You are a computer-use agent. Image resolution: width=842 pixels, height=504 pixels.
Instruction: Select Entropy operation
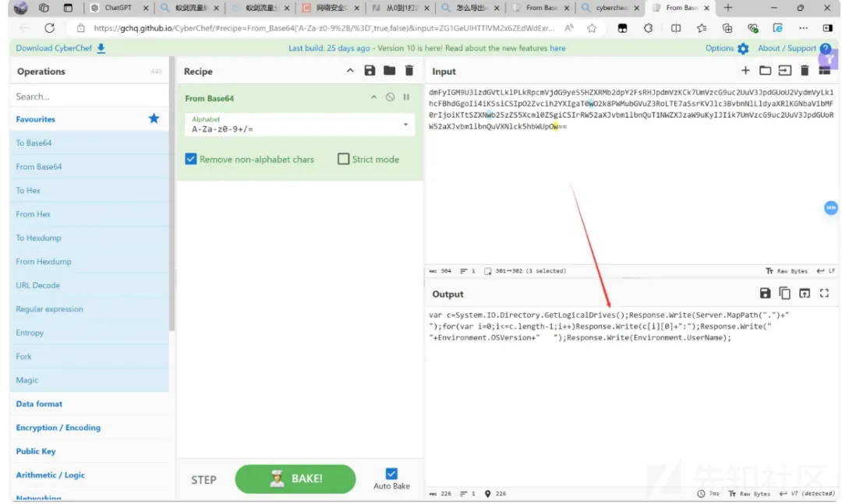point(89,333)
